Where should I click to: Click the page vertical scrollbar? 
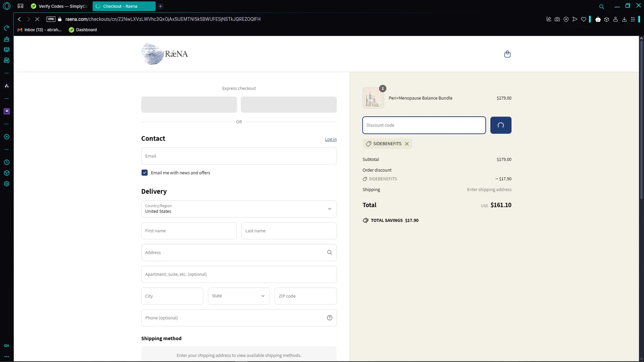641,119
